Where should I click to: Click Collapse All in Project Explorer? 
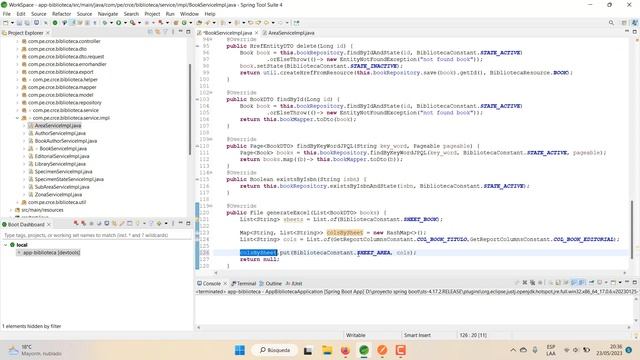tap(150, 32)
